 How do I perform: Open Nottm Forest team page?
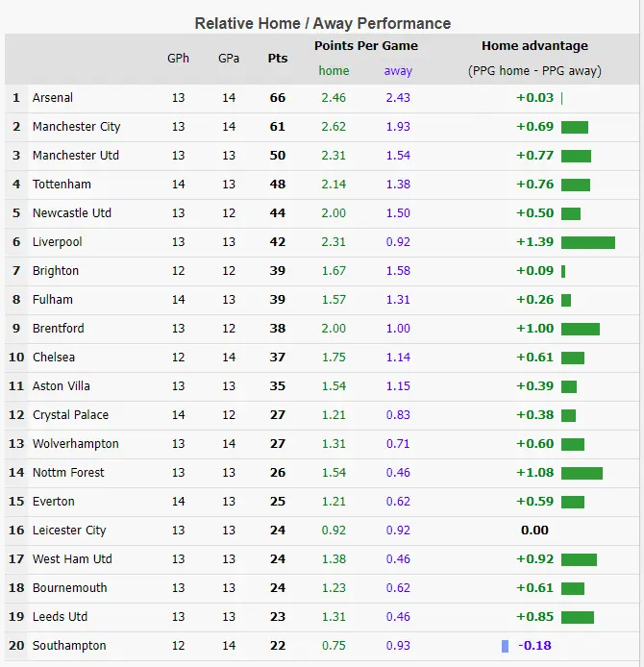(68, 473)
